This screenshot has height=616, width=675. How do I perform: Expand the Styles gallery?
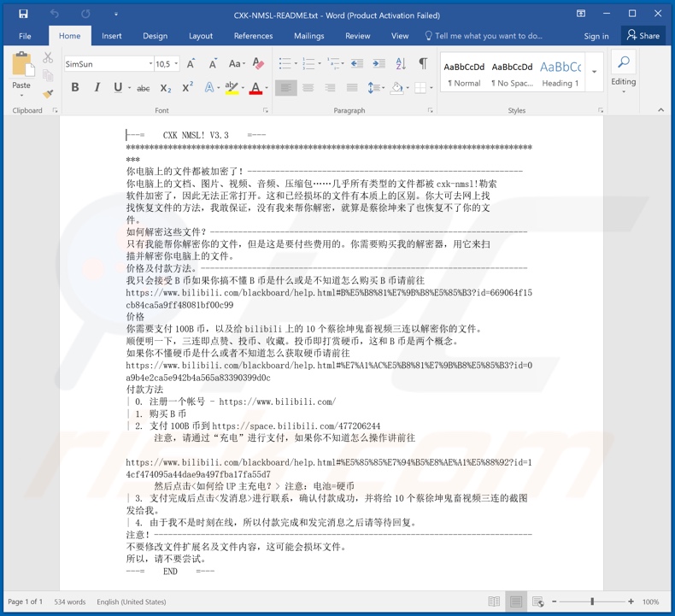click(x=595, y=82)
